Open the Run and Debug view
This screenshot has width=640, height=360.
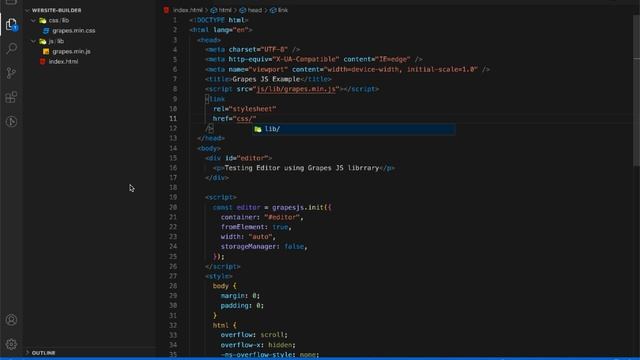pyautogui.click(x=11, y=121)
